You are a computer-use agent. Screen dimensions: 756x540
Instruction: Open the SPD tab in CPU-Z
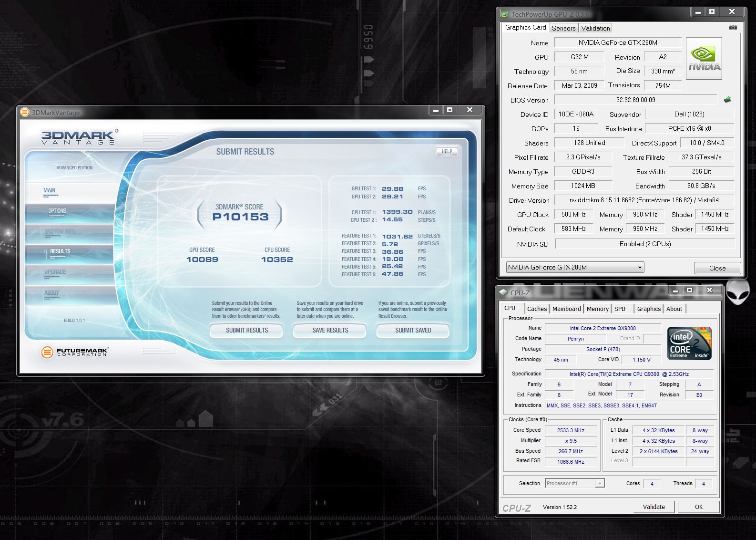coord(620,309)
